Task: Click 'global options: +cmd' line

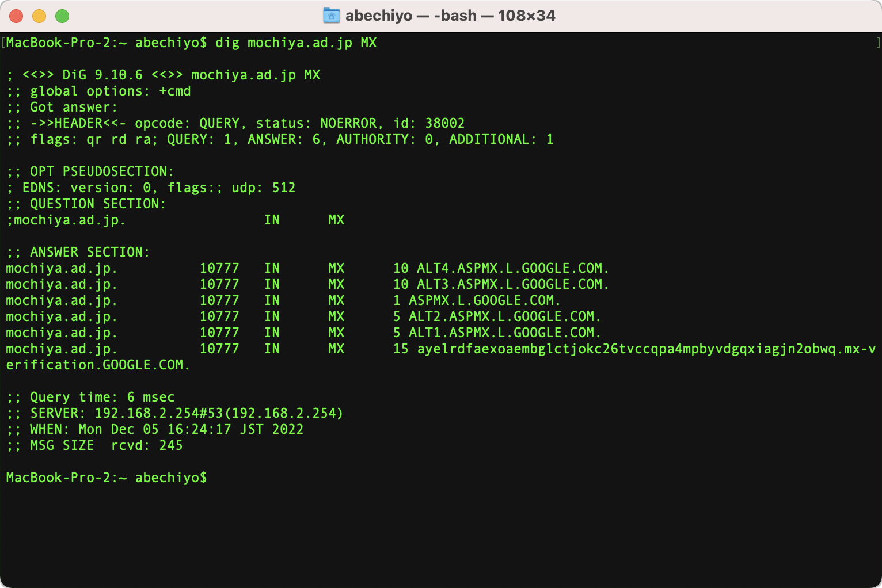Action: (x=98, y=91)
